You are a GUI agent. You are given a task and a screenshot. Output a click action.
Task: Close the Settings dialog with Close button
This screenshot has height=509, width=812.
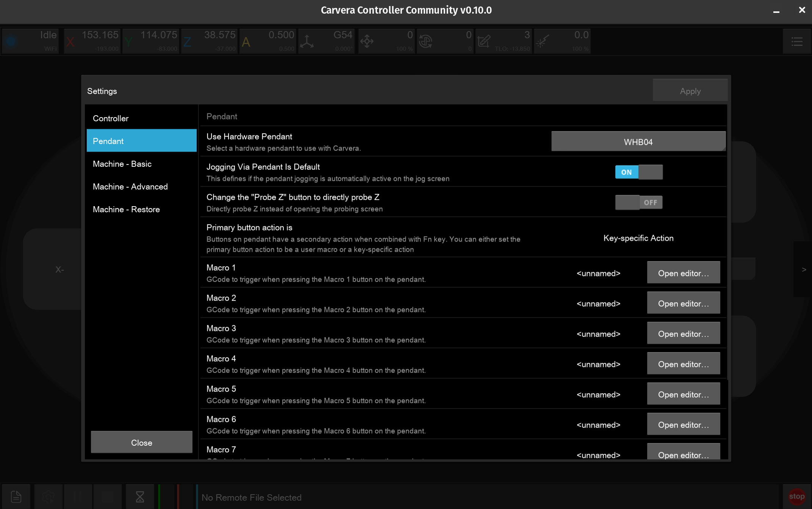(x=141, y=442)
